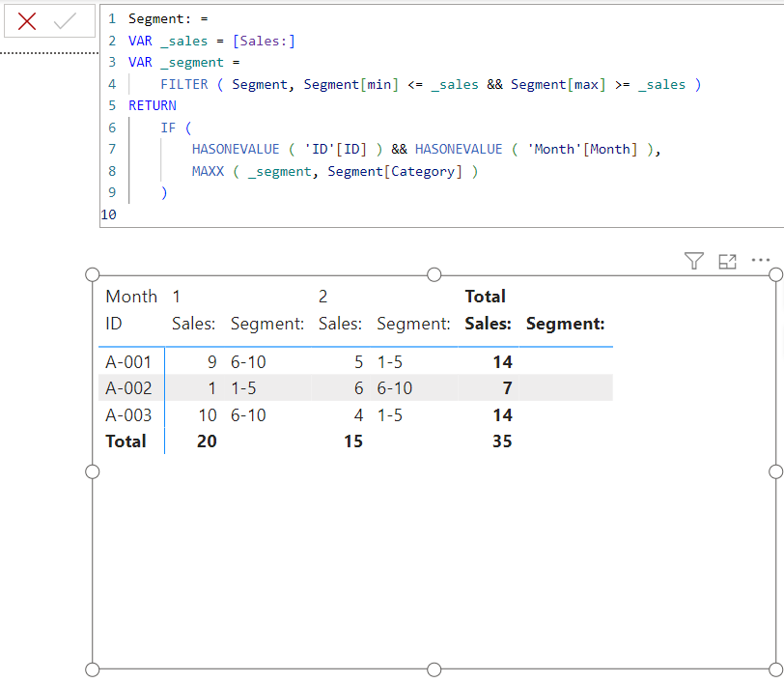Click the month 1 total 20
The width and height of the screenshot is (784, 683).
point(207,441)
